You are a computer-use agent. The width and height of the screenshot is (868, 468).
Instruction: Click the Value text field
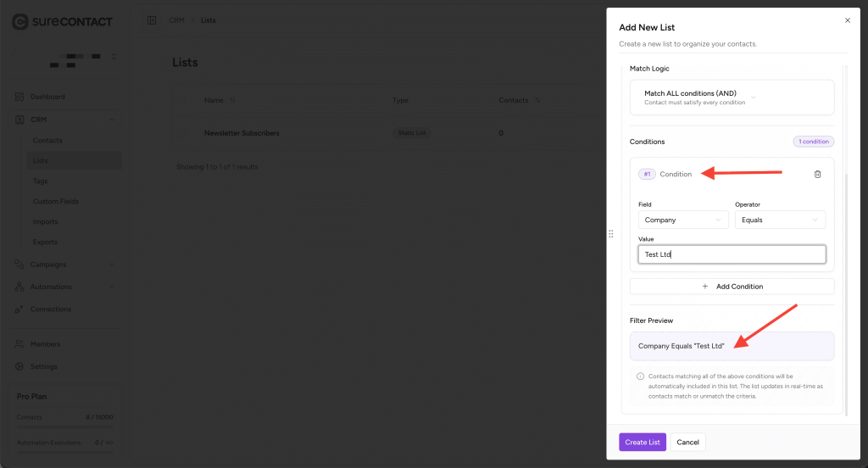click(732, 254)
